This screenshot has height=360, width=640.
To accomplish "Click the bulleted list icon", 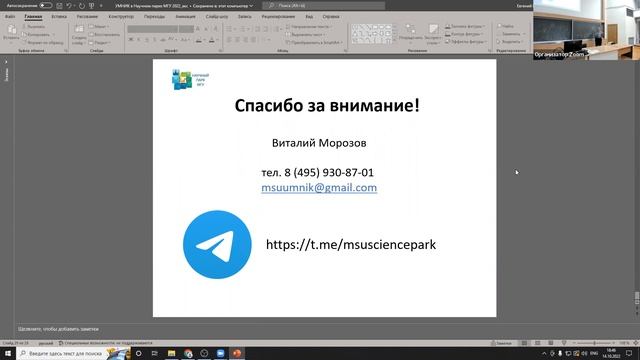I will pyautogui.click(x=230, y=29).
